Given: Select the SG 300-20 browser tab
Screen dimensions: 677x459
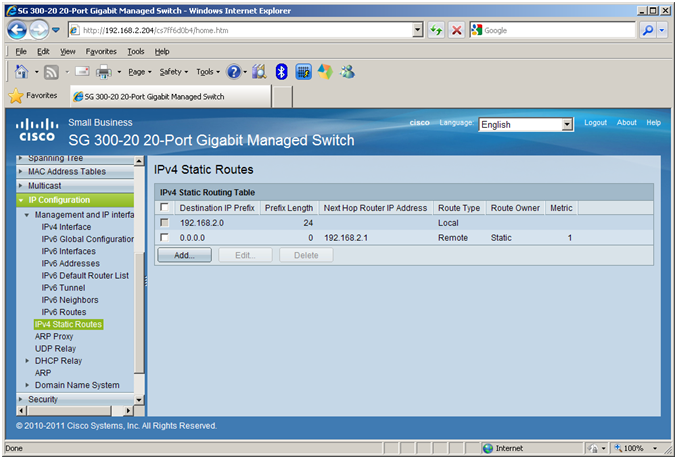Looking at the screenshot, I should tap(171, 96).
